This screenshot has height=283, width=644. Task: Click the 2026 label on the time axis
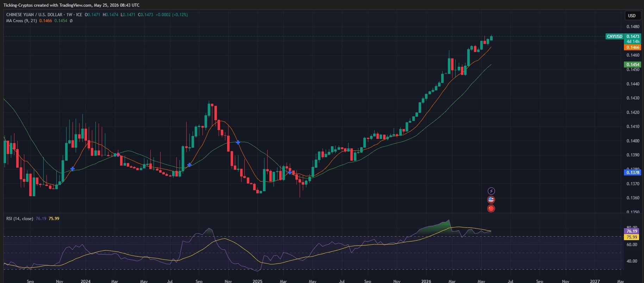(x=426, y=281)
